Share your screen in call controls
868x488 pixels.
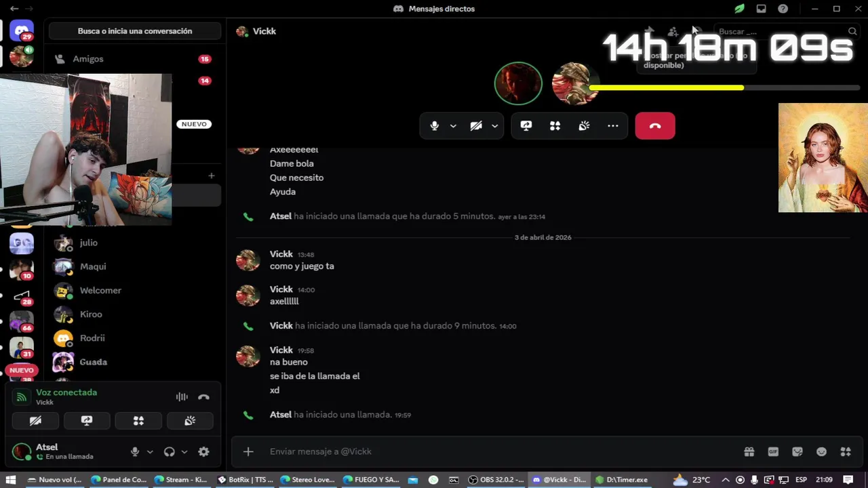[526, 125]
